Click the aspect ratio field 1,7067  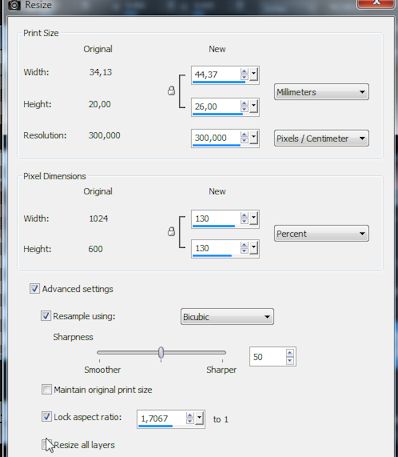point(162,418)
